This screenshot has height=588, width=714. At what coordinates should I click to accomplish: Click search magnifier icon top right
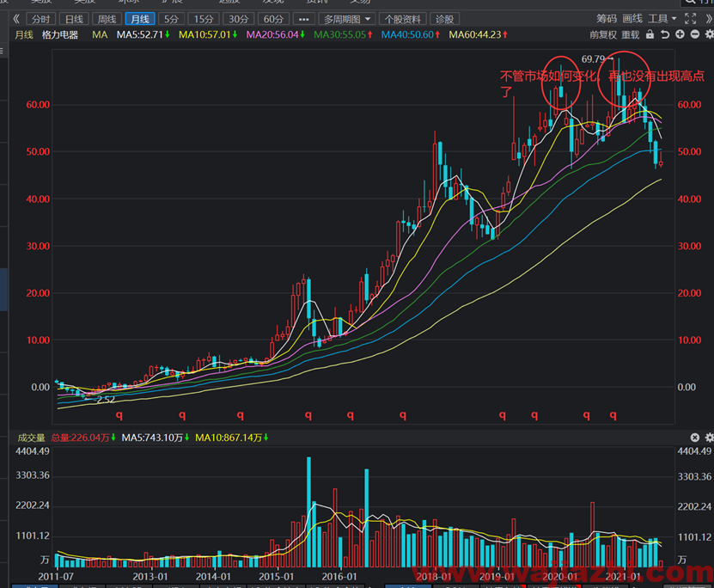(689, 2)
